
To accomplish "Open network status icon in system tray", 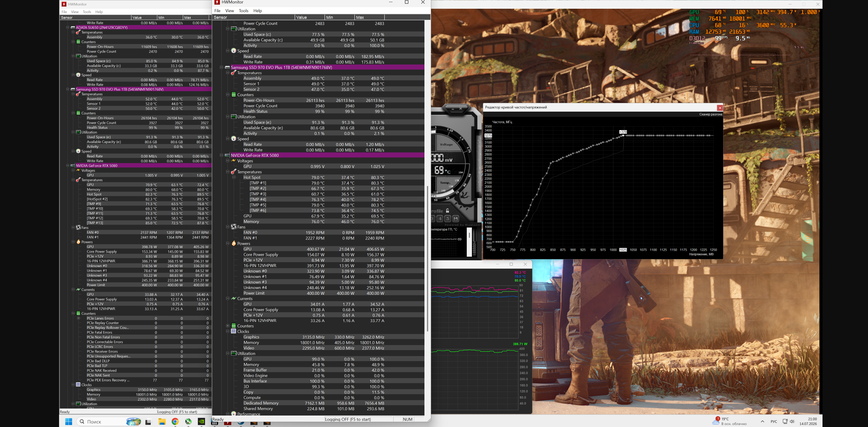I will click(x=785, y=421).
